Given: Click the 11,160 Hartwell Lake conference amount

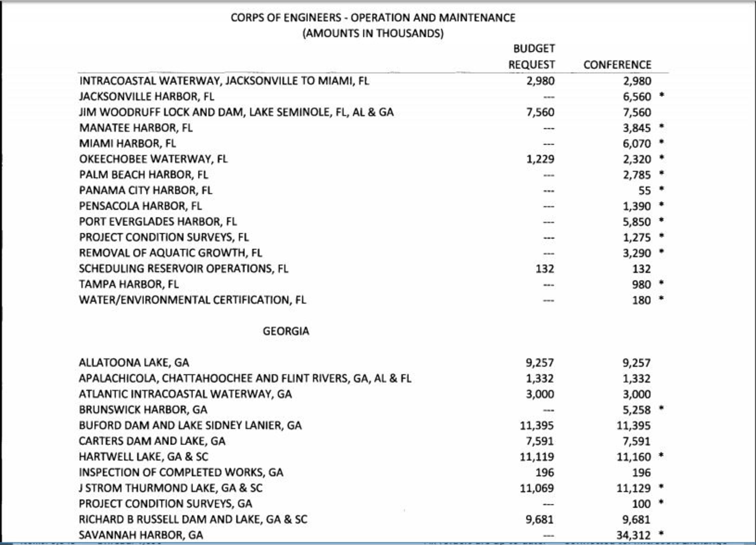Looking at the screenshot, I should tap(633, 457).
